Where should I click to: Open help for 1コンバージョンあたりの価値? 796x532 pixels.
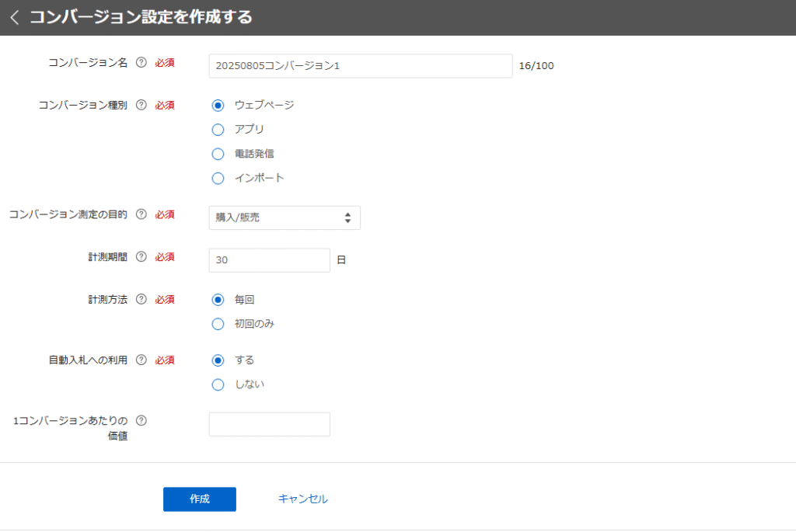(x=141, y=421)
